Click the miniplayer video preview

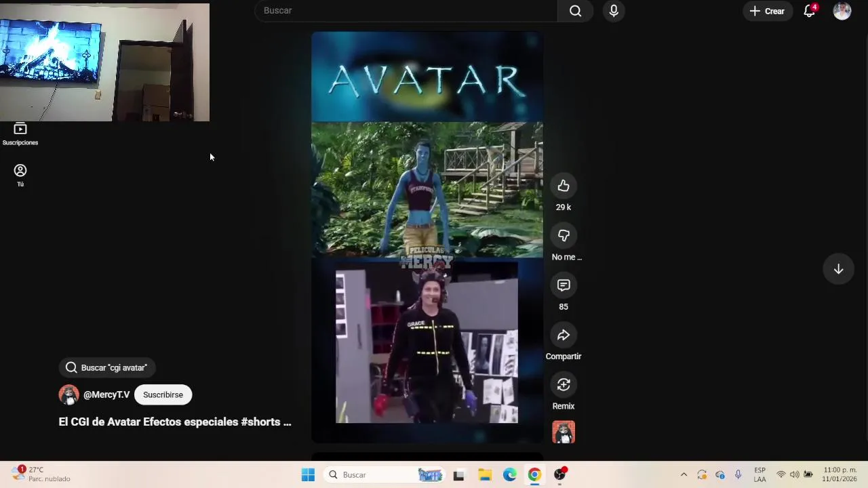(x=105, y=62)
